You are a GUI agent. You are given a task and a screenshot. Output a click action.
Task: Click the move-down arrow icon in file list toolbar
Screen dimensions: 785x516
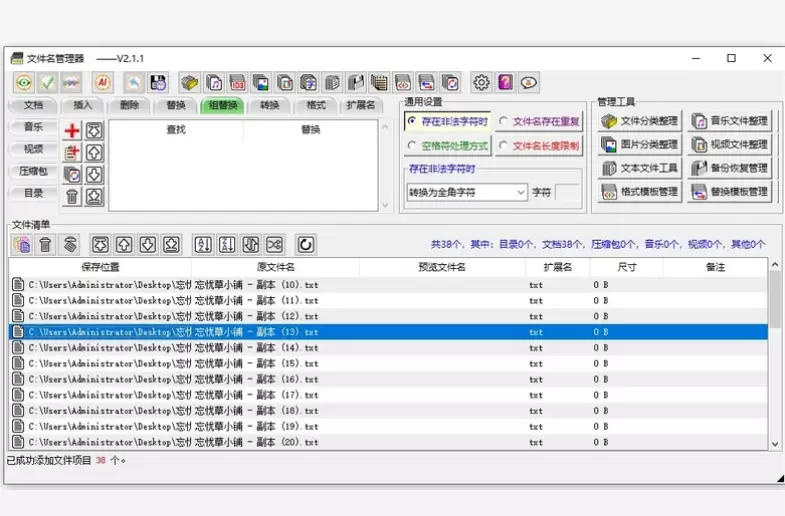(148, 245)
